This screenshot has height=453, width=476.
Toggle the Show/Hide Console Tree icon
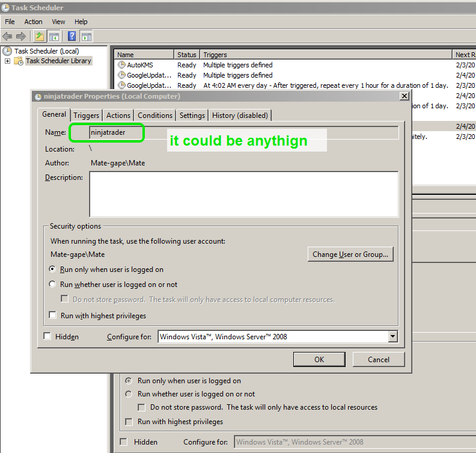coord(54,37)
